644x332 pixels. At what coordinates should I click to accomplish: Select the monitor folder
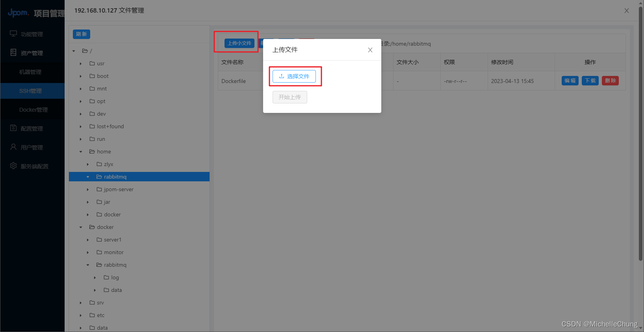click(x=110, y=252)
